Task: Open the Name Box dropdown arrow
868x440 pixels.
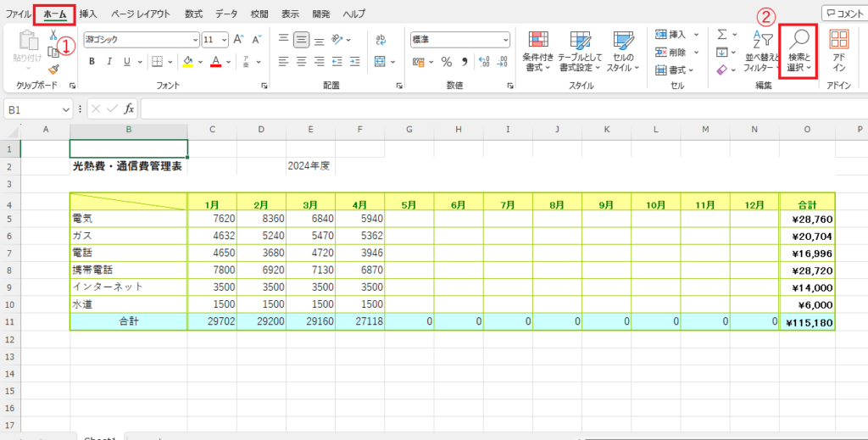Action: (67, 109)
